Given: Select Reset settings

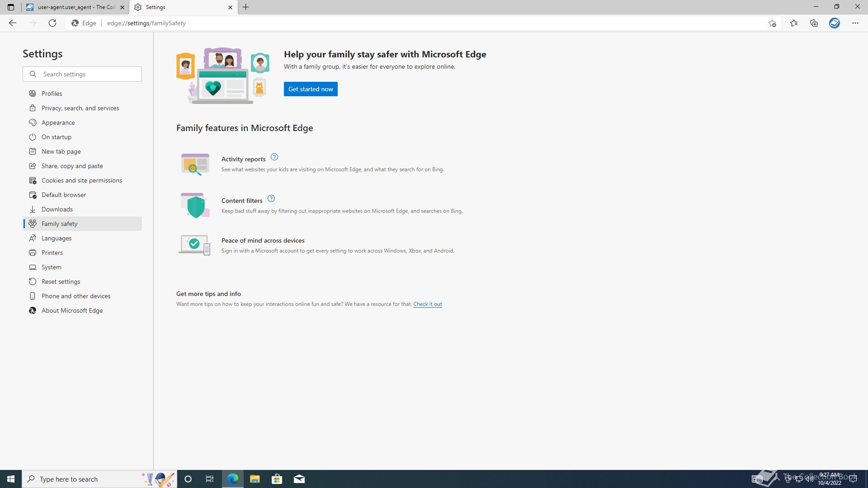Looking at the screenshot, I should pyautogui.click(x=82, y=282).
